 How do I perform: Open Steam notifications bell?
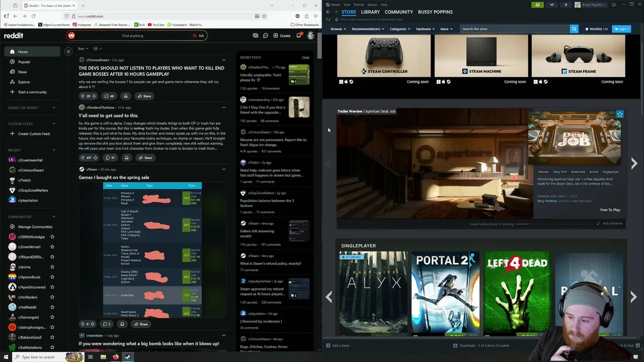(x=566, y=5)
